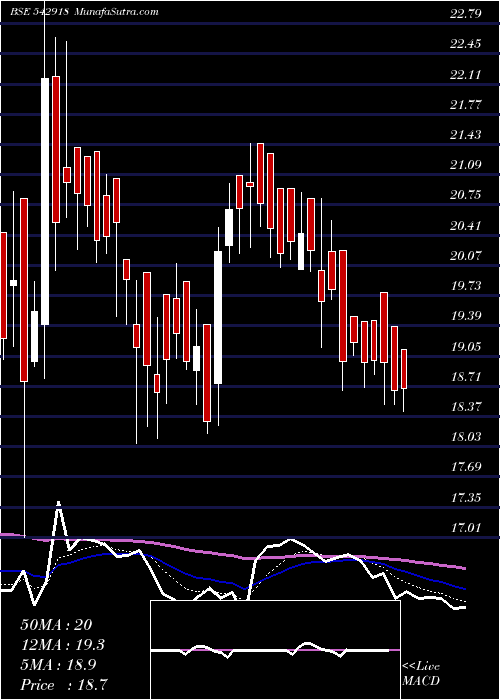Image resolution: width=500 pixels, height=700 pixels.
Task: Click the 22.79 price axis label
Action: (466, 13)
